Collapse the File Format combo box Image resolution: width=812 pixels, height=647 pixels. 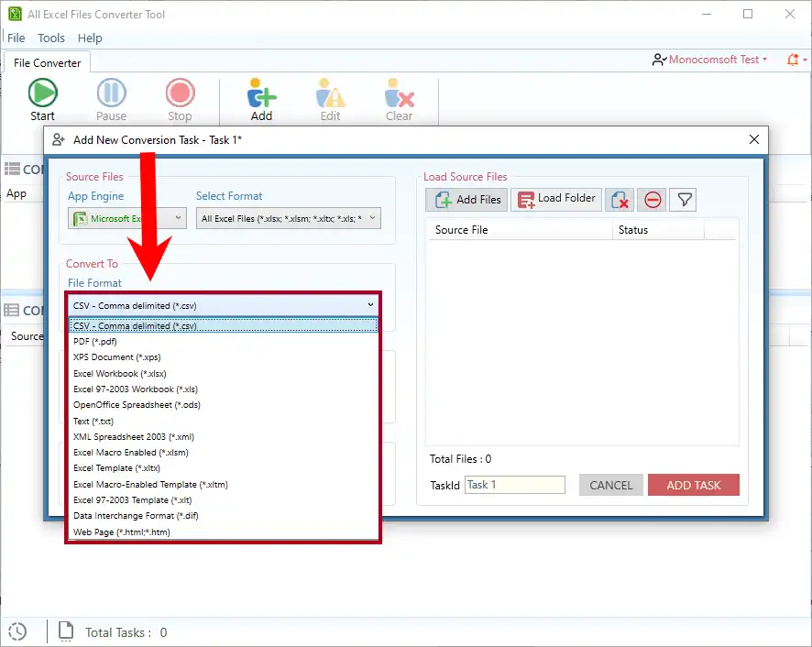coord(224,305)
